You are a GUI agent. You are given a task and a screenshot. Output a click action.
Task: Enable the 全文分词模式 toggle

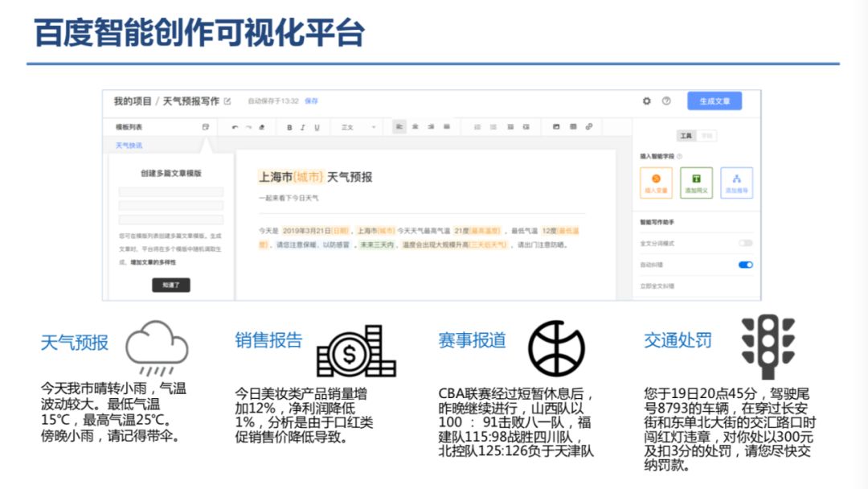[x=746, y=243]
